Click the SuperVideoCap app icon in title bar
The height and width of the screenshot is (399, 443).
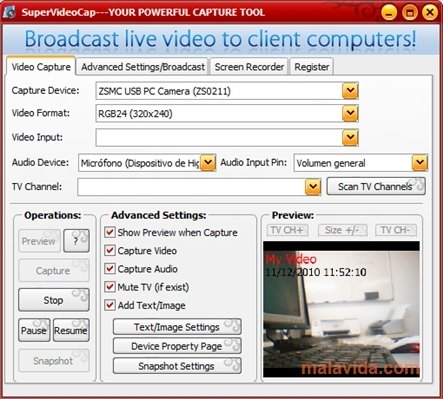pyautogui.click(x=9, y=12)
